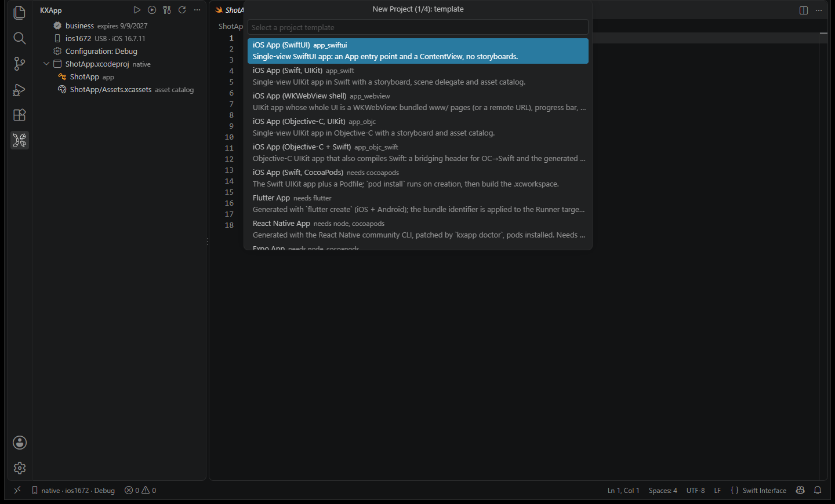Click the native · ios1672 · Debug status item

click(x=73, y=491)
